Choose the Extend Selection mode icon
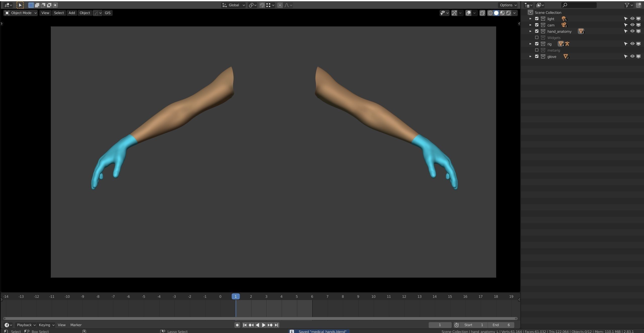644x333 pixels. pyautogui.click(x=37, y=5)
